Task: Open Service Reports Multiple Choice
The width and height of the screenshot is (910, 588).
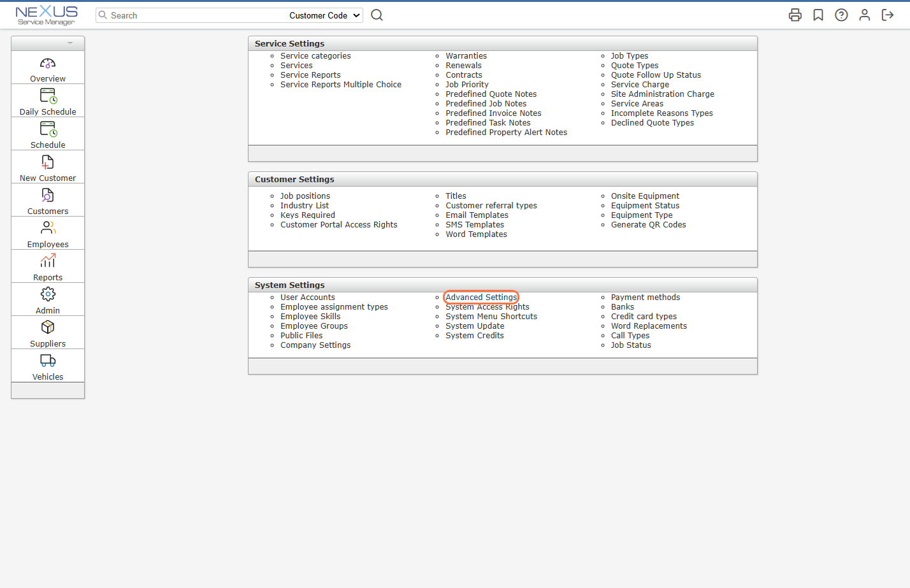Action: 341,85
